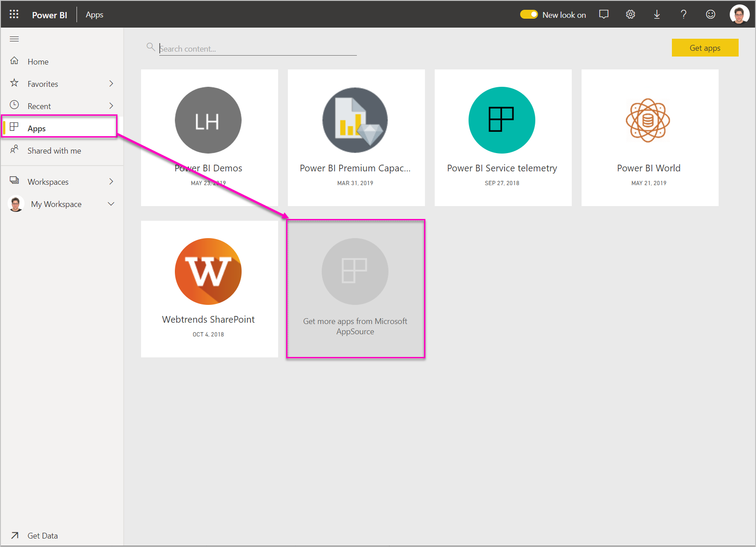Click the MAR 31, 2019 date
Image resolution: width=756 pixels, height=547 pixels.
point(355,183)
